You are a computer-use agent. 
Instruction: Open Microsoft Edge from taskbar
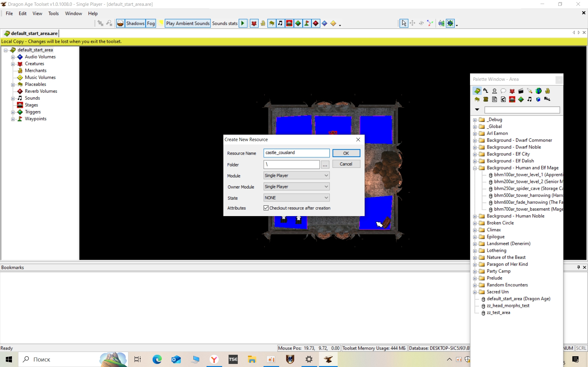click(157, 359)
